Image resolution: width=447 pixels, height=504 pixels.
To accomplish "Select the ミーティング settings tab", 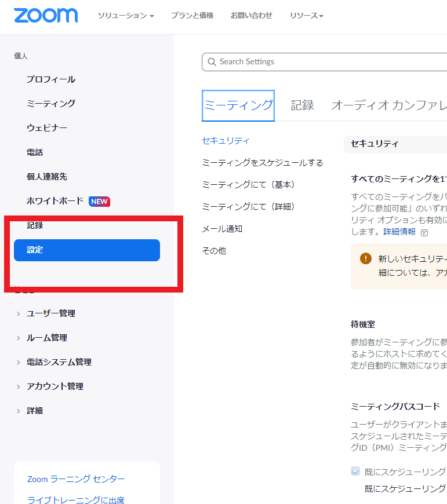I will (x=238, y=105).
